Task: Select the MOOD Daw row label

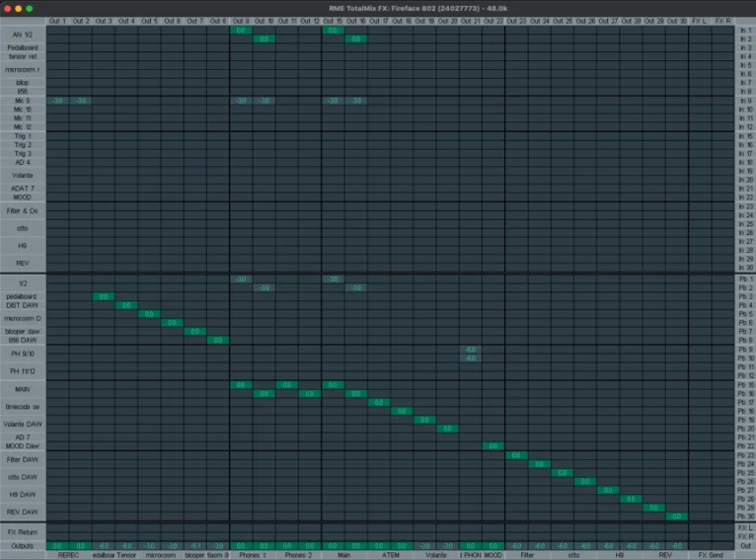Action: tap(23, 446)
